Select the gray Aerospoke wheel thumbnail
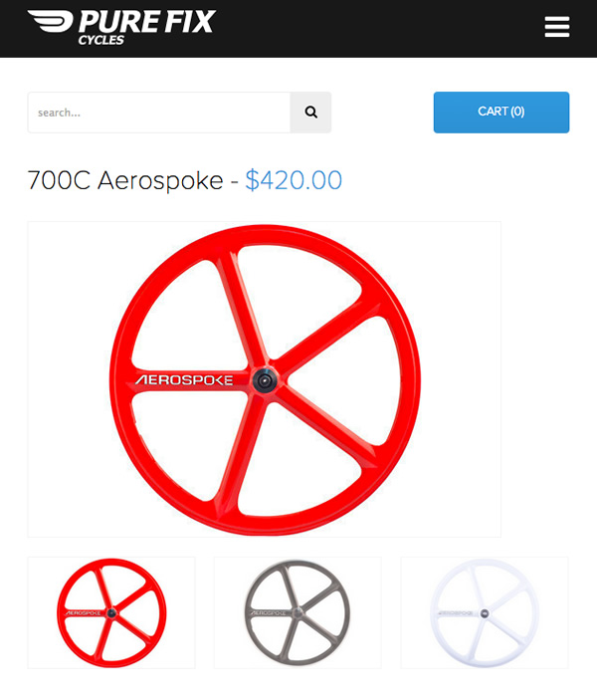This screenshot has height=700, width=597. (298, 612)
